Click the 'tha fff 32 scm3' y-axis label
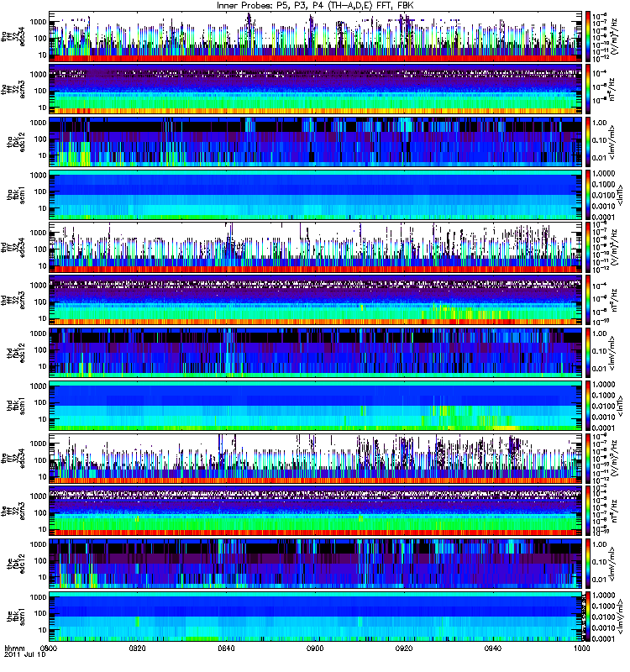The image size is (630, 672). 13,89
